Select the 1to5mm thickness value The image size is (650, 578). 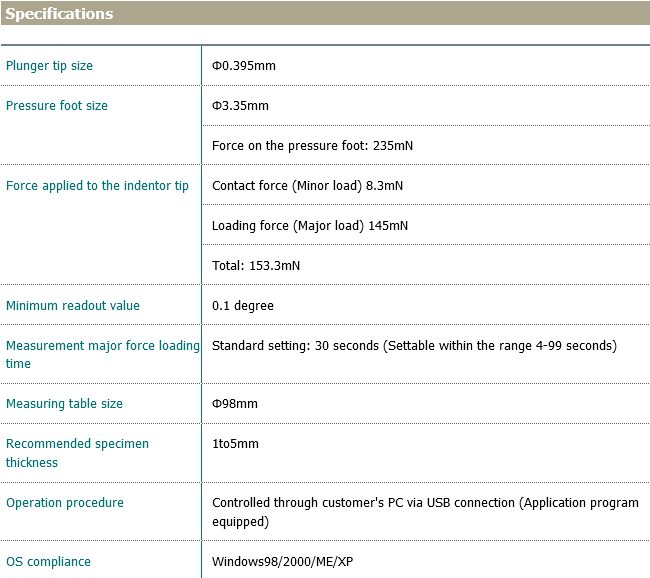point(235,444)
